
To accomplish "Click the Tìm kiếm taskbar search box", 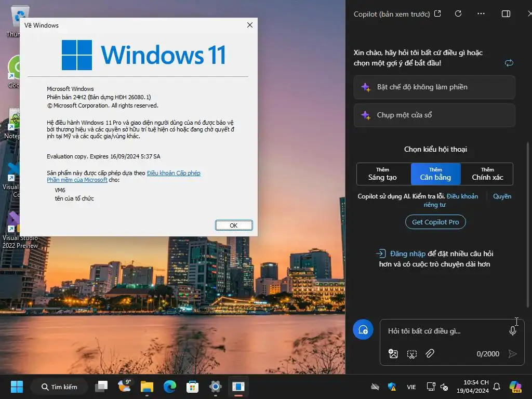I will point(59,387).
